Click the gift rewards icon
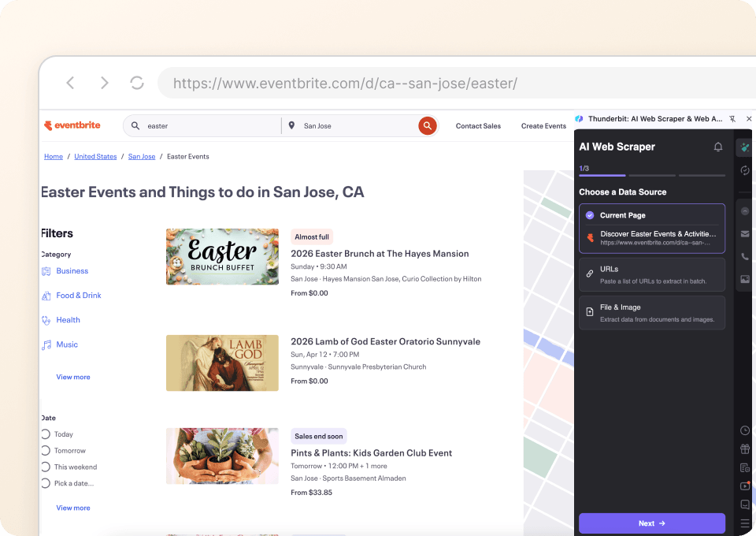This screenshot has height=536, width=756. (745, 449)
